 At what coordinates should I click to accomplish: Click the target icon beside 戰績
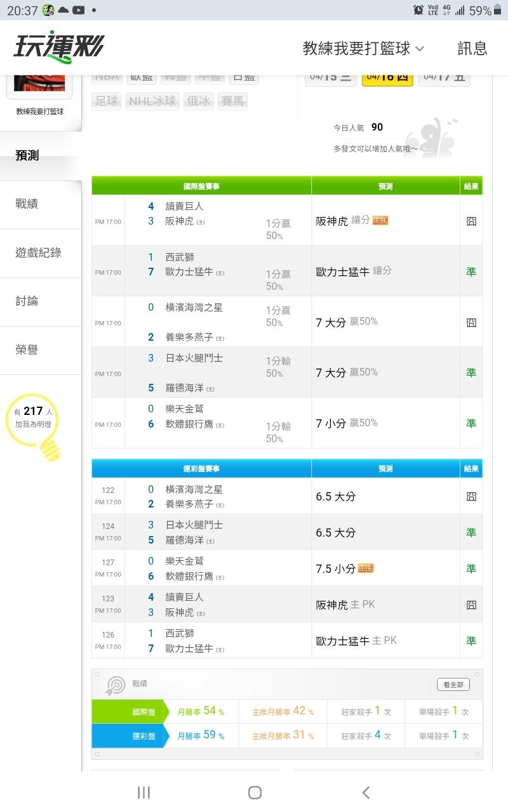[115, 685]
